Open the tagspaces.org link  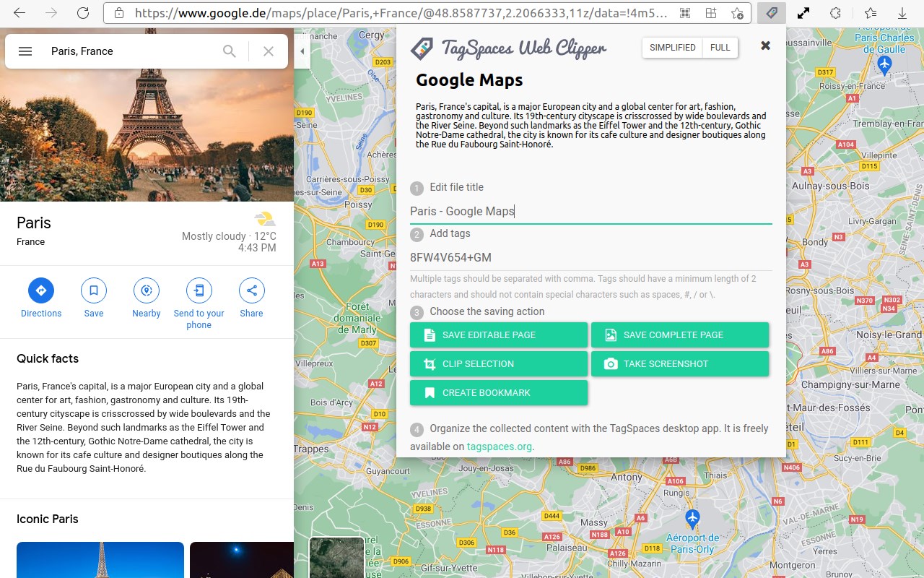point(500,447)
